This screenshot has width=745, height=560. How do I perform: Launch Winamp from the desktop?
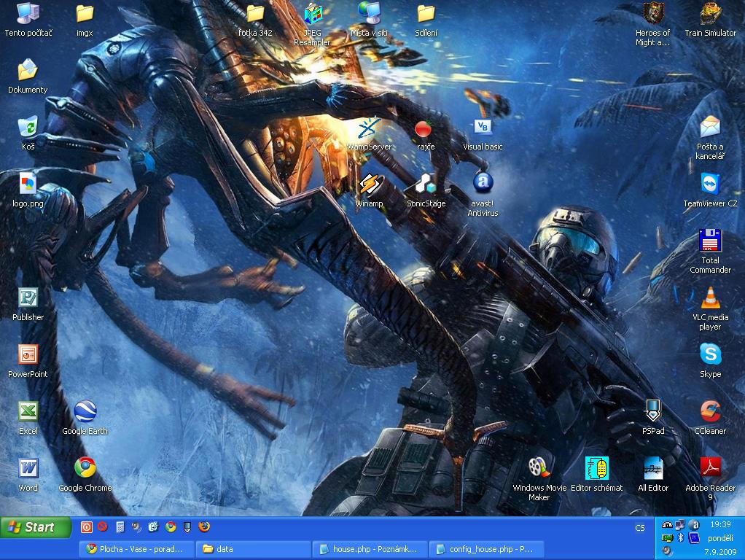coord(369,190)
